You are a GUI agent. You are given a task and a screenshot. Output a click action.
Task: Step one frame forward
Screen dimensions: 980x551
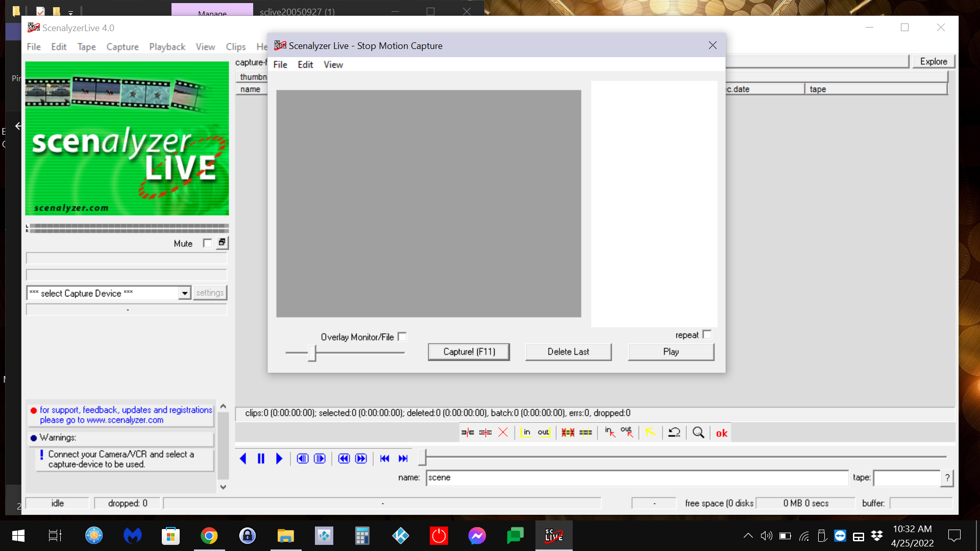pyautogui.click(x=320, y=459)
